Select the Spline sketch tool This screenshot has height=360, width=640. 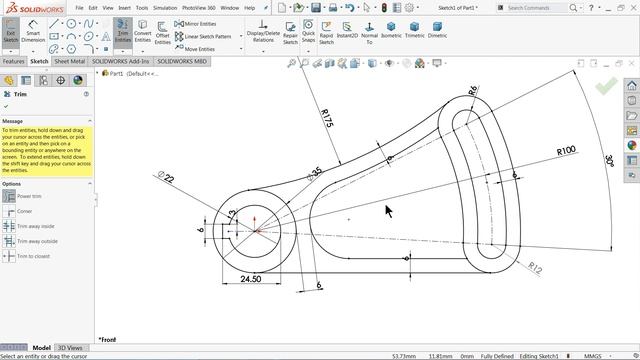tap(88, 24)
